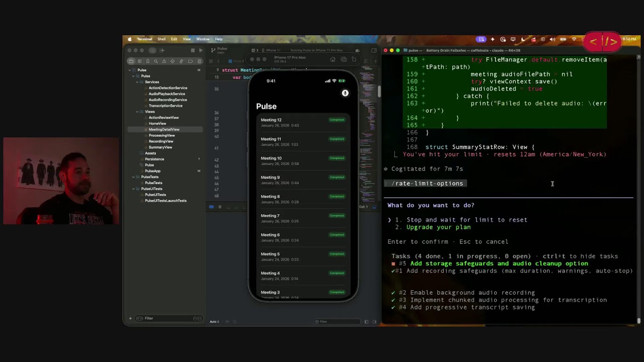This screenshot has height=362, width=644.
Task: Open the Project navigator folder icon
Action: [x=131, y=61]
